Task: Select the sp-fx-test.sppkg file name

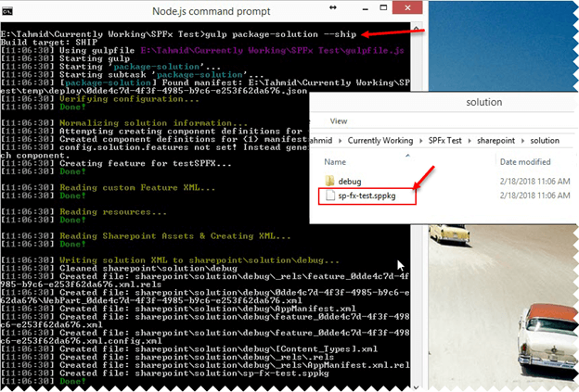Action: 367,196
